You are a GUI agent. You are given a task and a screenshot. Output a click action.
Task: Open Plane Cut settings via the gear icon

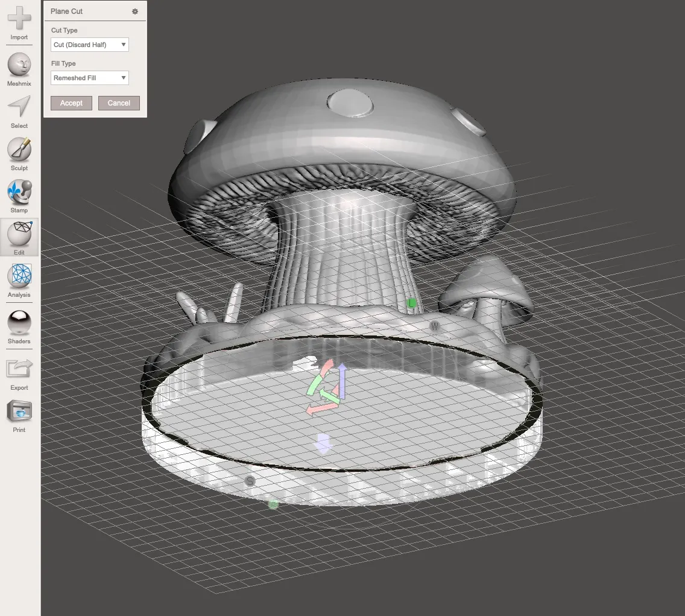135,11
